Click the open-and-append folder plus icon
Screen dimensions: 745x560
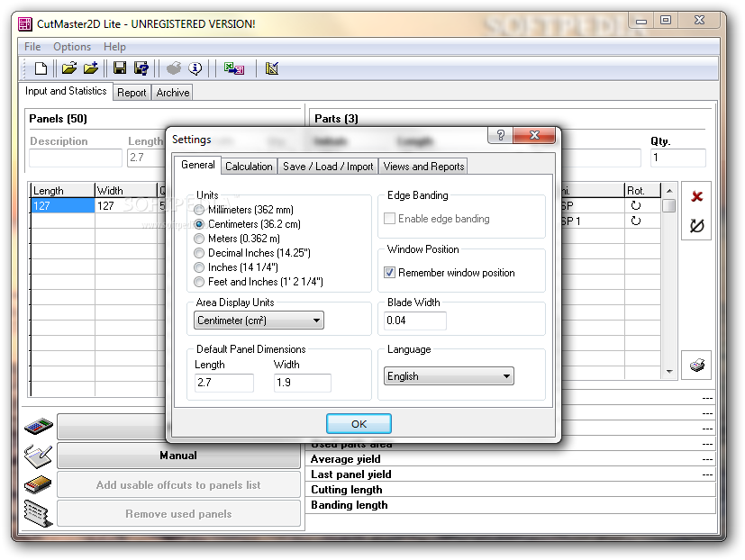coord(91,68)
